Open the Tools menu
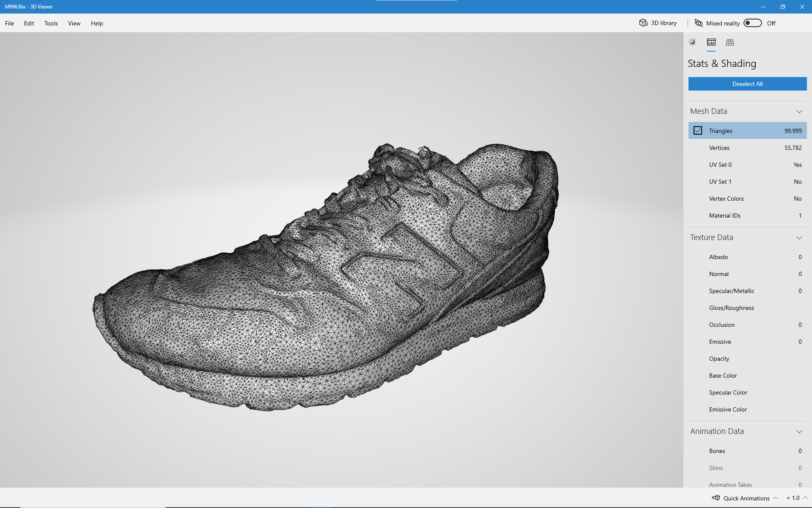 [x=51, y=23]
